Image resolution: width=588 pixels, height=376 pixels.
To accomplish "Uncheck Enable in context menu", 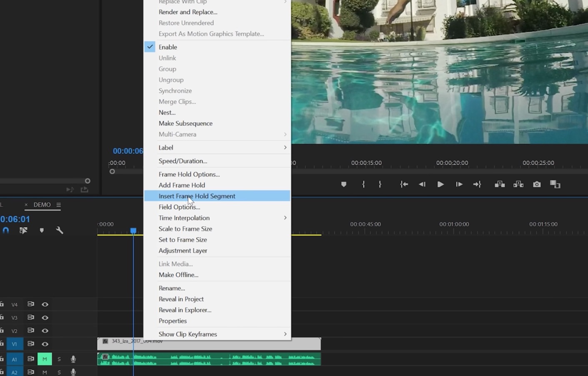I will tap(217, 47).
